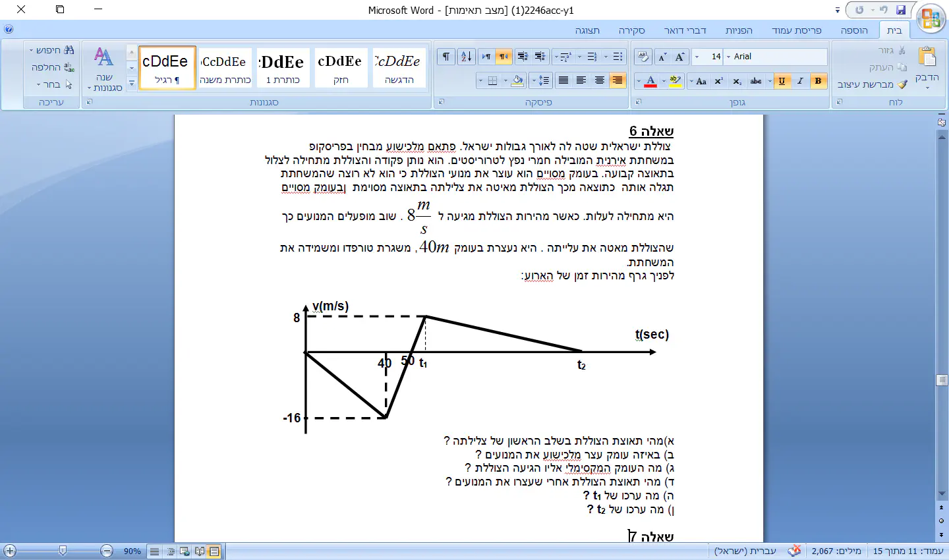949x560 pixels.
Task: Click the החלפה (Replace) button
Action: (x=53, y=67)
